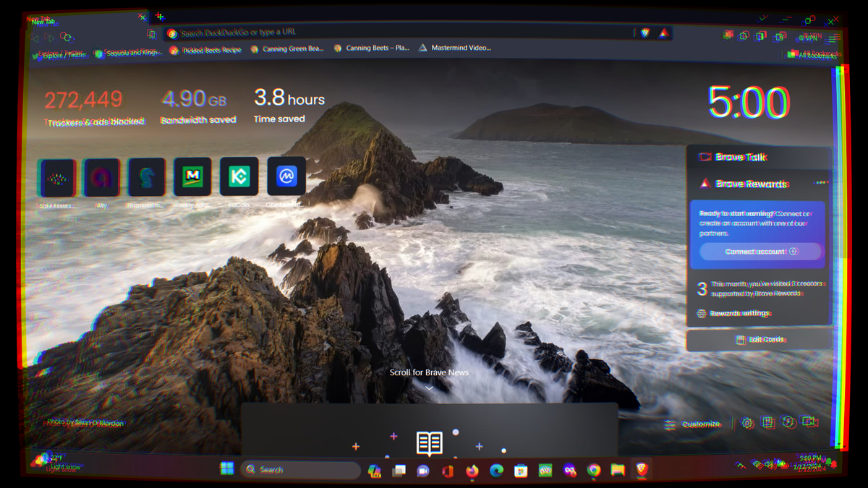This screenshot has height=488, width=868.
Task: Click bookmarks icon beside the settings gear
Action: (x=768, y=423)
